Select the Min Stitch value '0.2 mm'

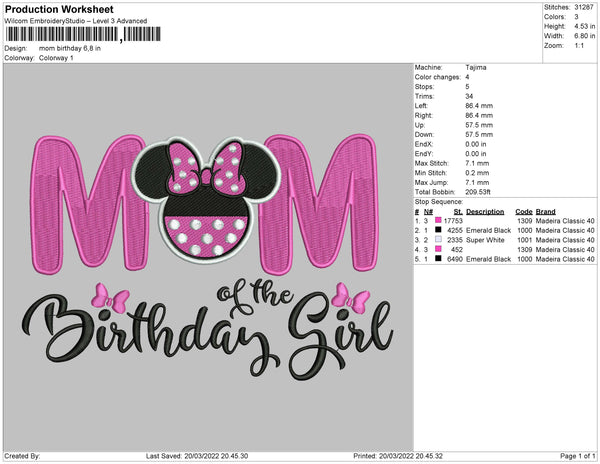(477, 173)
